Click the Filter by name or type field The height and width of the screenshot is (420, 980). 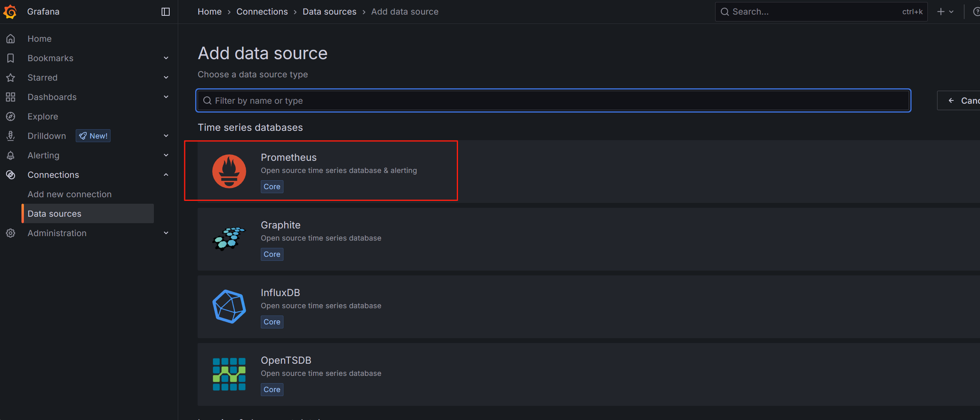pyautogui.click(x=553, y=100)
